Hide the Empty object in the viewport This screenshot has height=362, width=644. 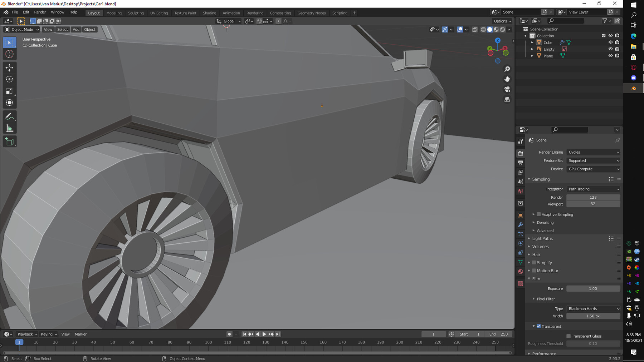(x=611, y=49)
